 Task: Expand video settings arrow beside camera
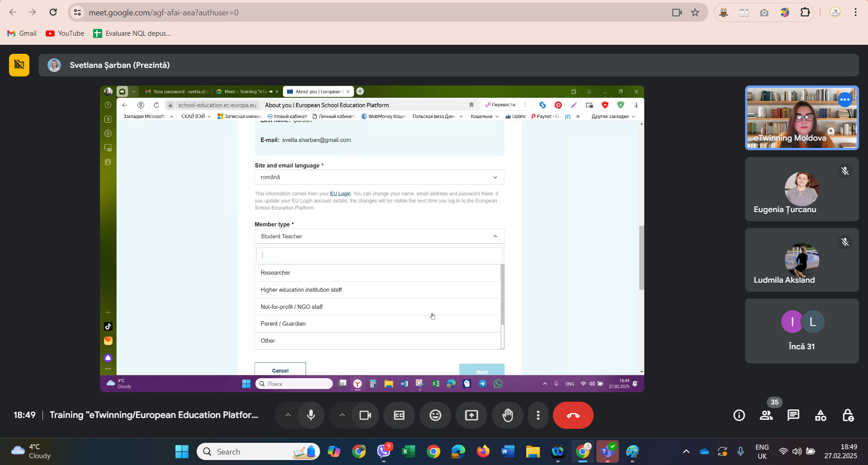pos(342,415)
